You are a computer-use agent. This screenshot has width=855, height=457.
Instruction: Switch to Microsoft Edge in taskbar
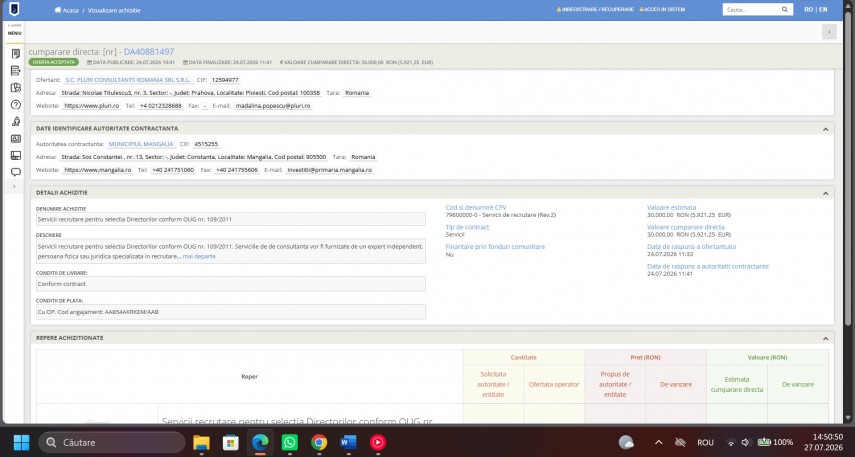(x=260, y=442)
